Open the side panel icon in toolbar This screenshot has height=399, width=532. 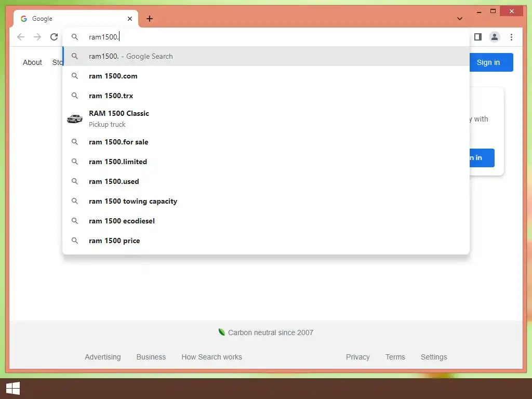[478, 37]
